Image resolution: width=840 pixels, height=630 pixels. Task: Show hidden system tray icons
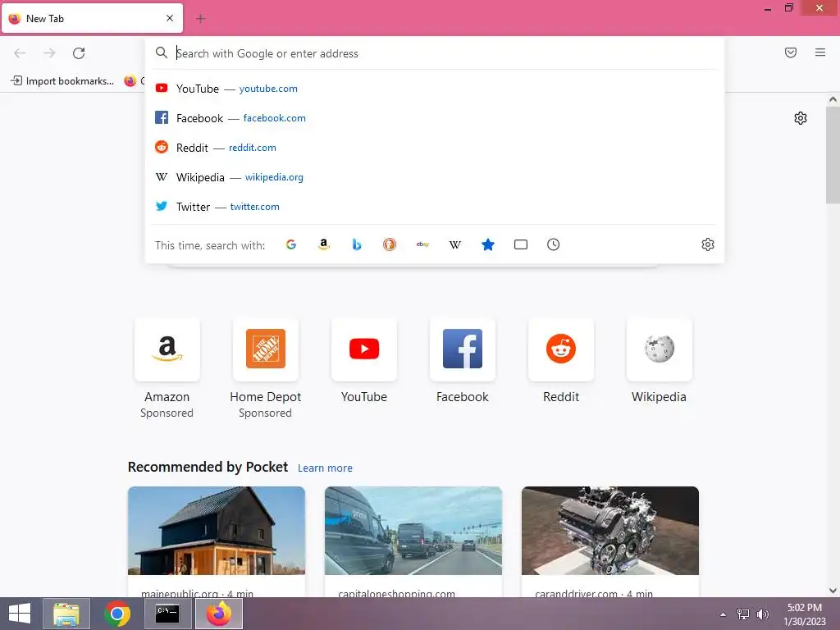click(724, 614)
